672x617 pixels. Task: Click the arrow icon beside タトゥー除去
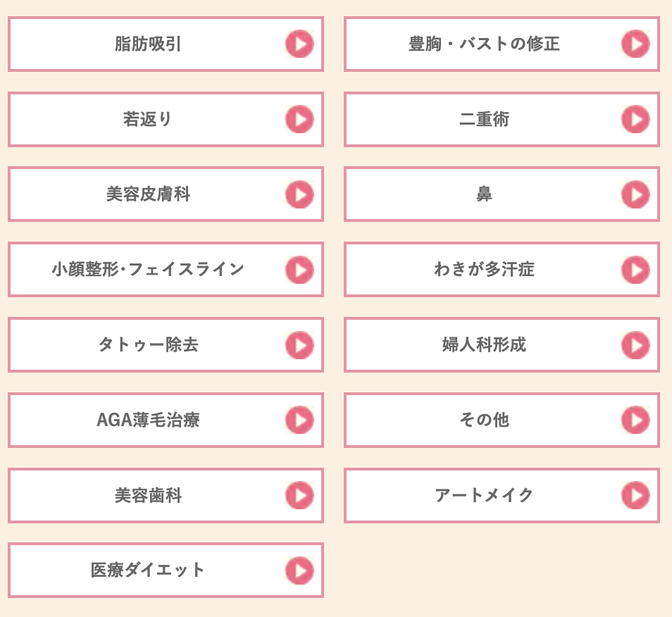point(299,345)
